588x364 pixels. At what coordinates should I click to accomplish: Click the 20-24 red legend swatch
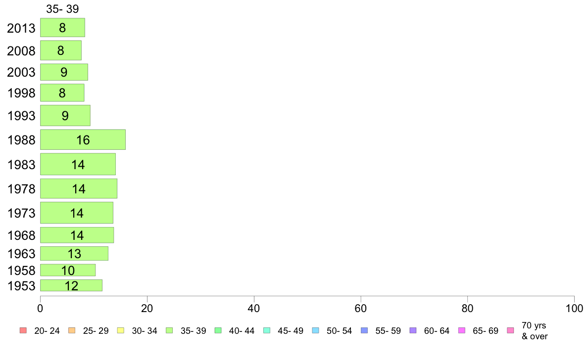tap(23, 330)
